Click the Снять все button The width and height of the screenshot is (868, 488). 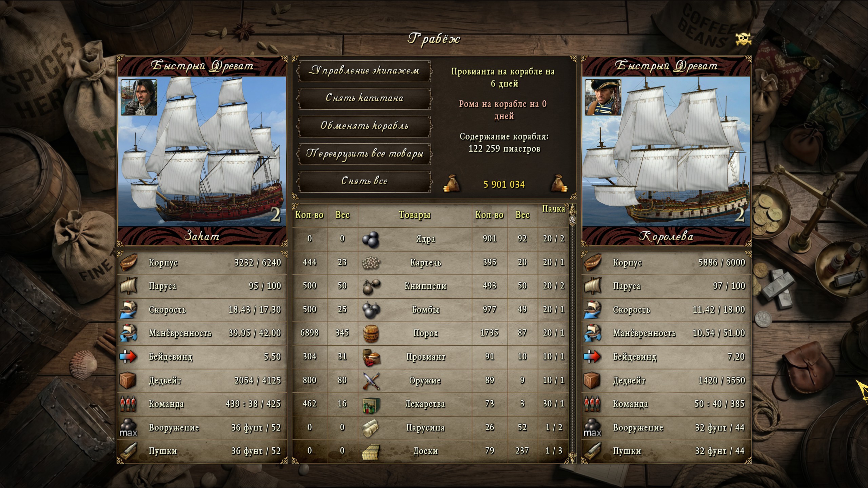point(364,181)
